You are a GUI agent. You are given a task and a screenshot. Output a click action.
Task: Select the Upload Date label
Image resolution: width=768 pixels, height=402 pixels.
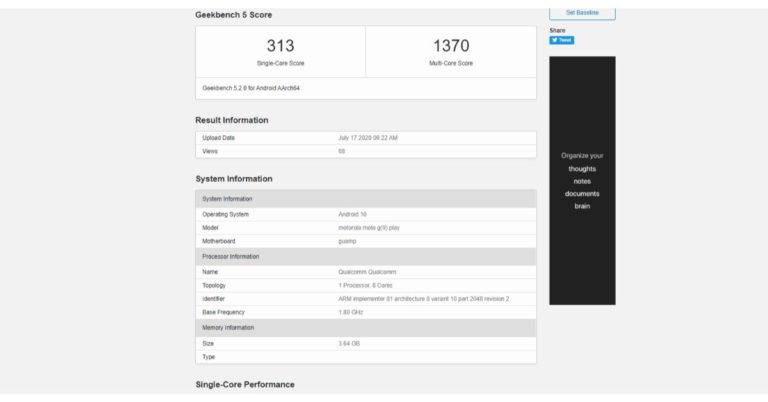(218, 138)
